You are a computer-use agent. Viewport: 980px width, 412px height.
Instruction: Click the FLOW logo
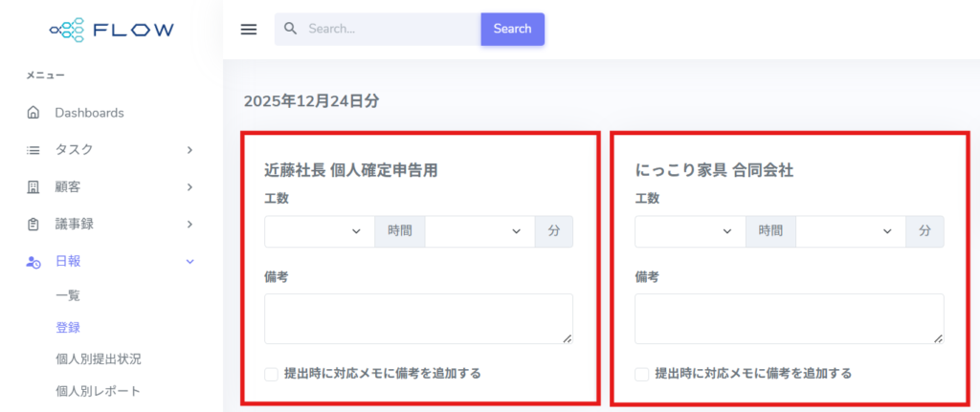pyautogui.click(x=111, y=30)
